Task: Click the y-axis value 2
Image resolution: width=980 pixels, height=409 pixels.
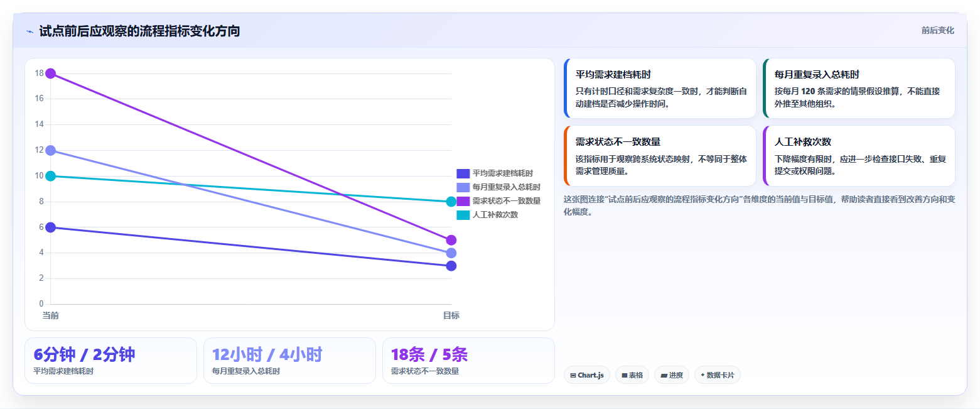Action: [x=41, y=278]
